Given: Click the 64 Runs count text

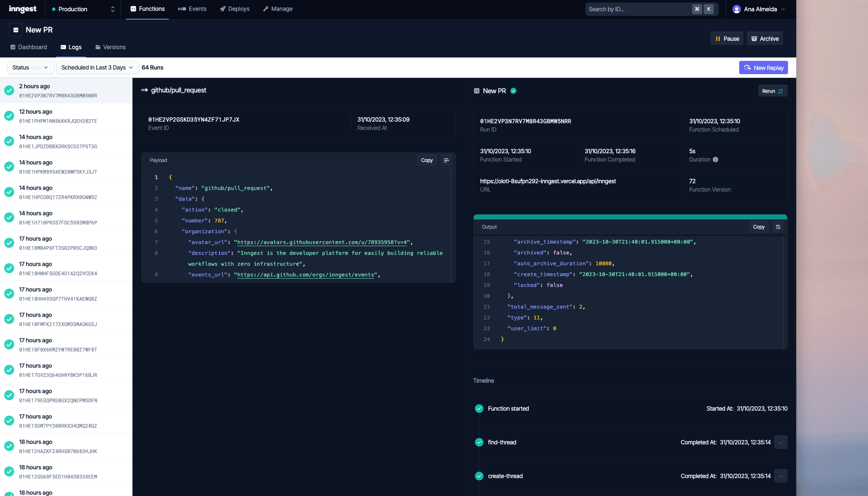Looking at the screenshot, I should (153, 67).
